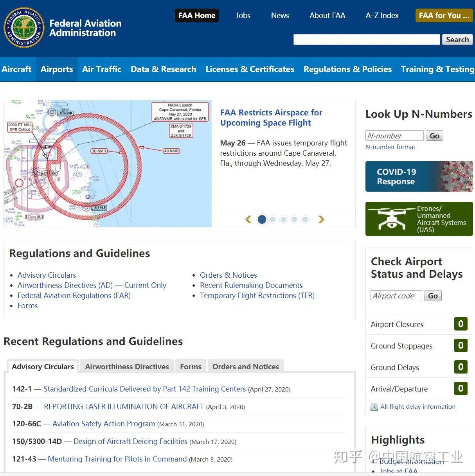The width and height of the screenshot is (475, 476).
Task: Open Training & Testing menu
Action: click(x=437, y=69)
